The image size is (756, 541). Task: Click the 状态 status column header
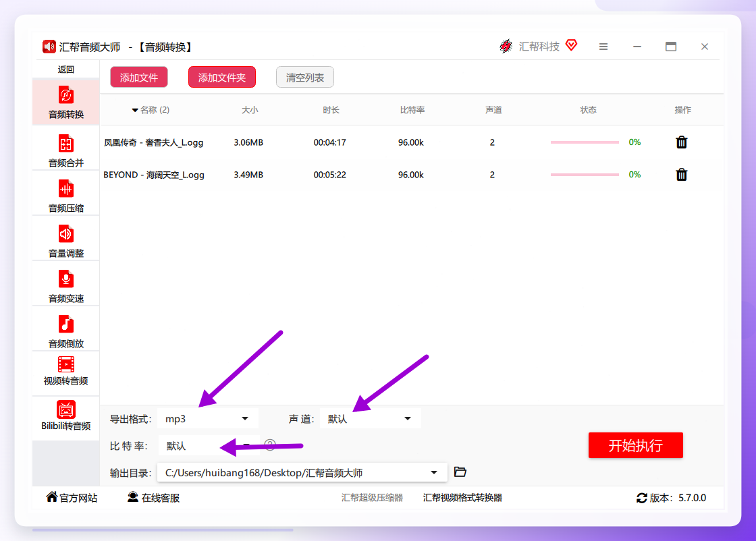588,110
